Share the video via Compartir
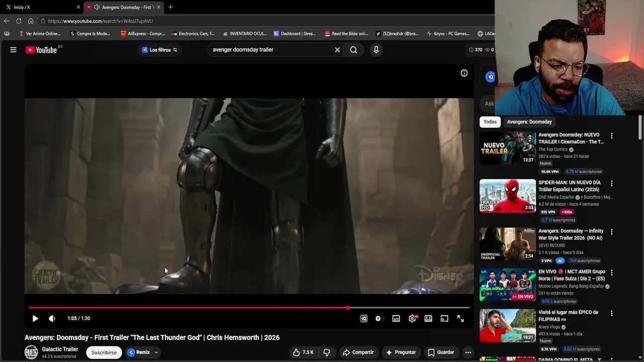This screenshot has height=362, width=644. coord(358,352)
